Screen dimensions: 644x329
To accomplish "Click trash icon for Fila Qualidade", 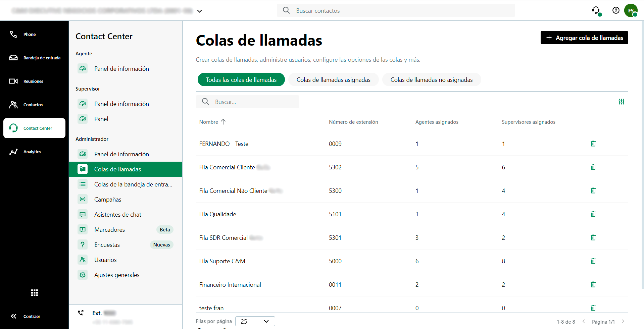I will coord(593,214).
